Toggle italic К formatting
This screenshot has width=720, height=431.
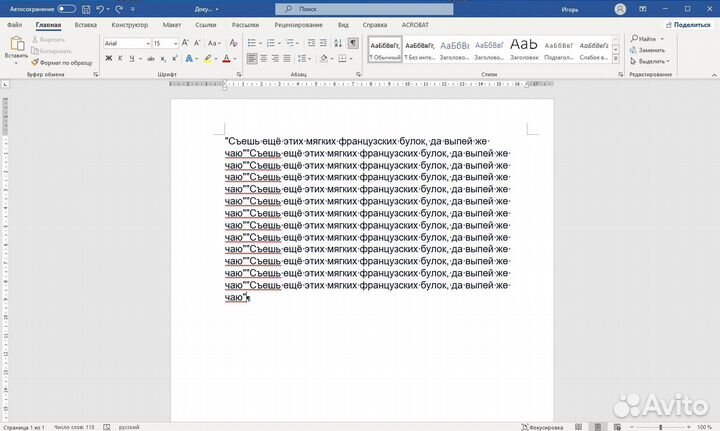[x=120, y=58]
